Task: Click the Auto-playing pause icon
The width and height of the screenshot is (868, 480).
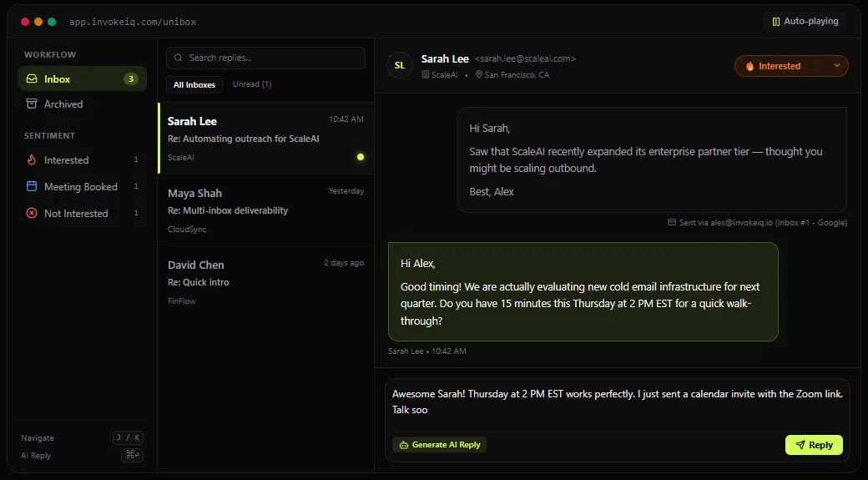Action: pos(776,22)
